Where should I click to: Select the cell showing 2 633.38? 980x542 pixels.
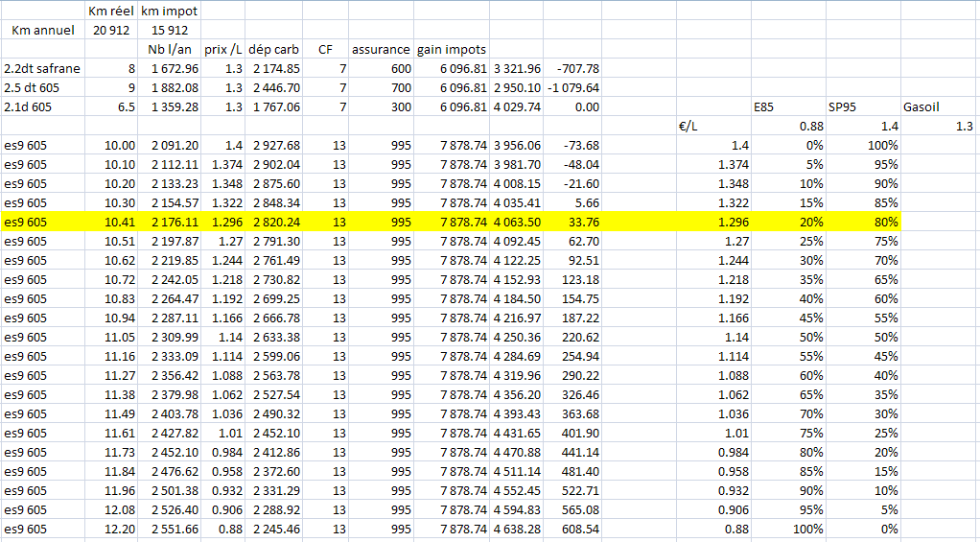[273, 338]
